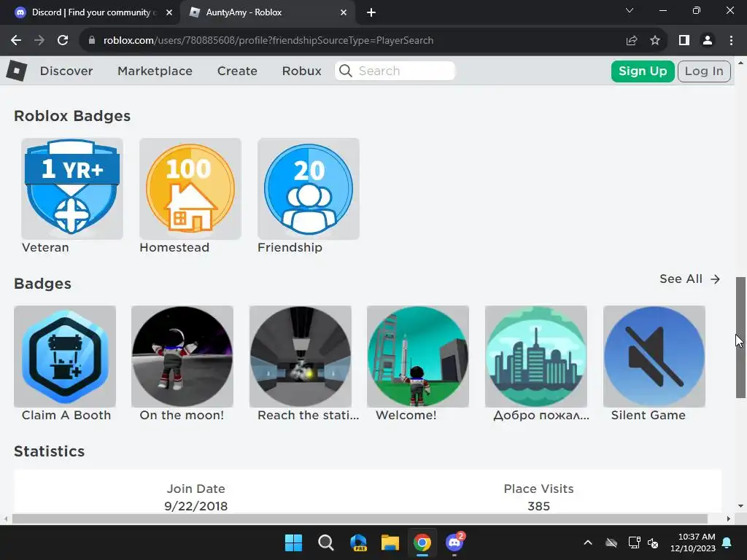
Task: Open Windows taskbar search
Action: [x=326, y=542]
